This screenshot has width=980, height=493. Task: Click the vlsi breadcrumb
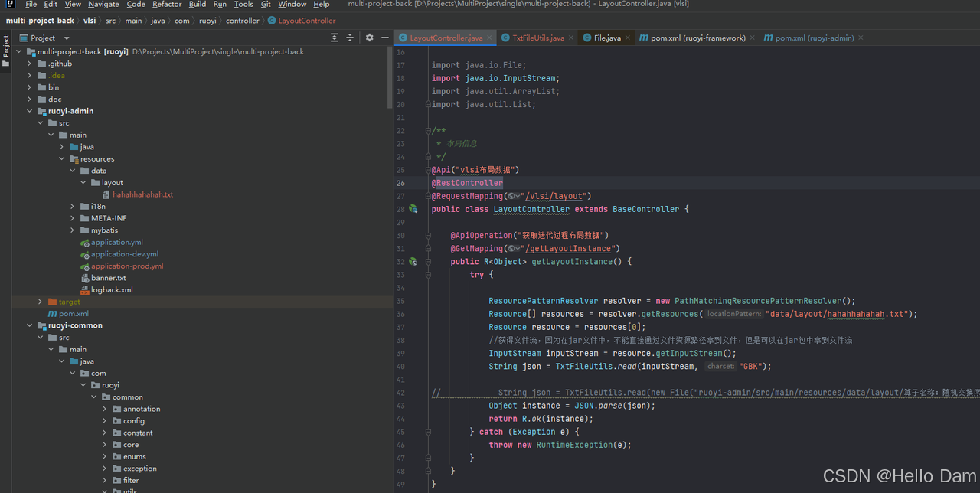click(x=90, y=21)
